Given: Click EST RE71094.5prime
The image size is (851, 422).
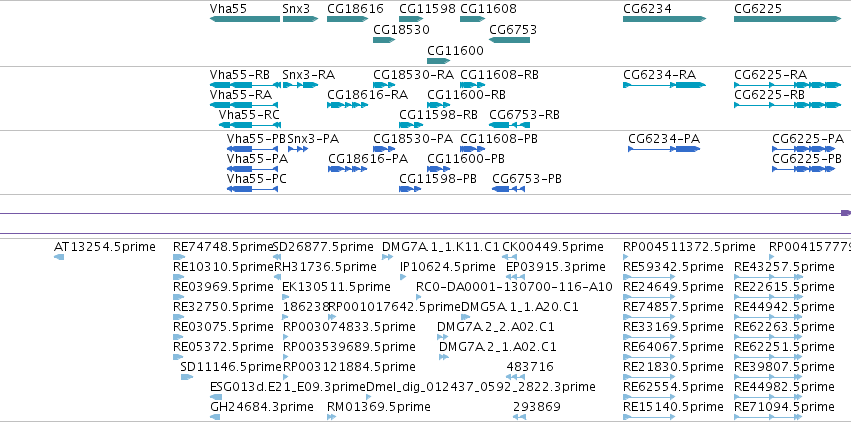Looking at the screenshot, I should [769, 417].
